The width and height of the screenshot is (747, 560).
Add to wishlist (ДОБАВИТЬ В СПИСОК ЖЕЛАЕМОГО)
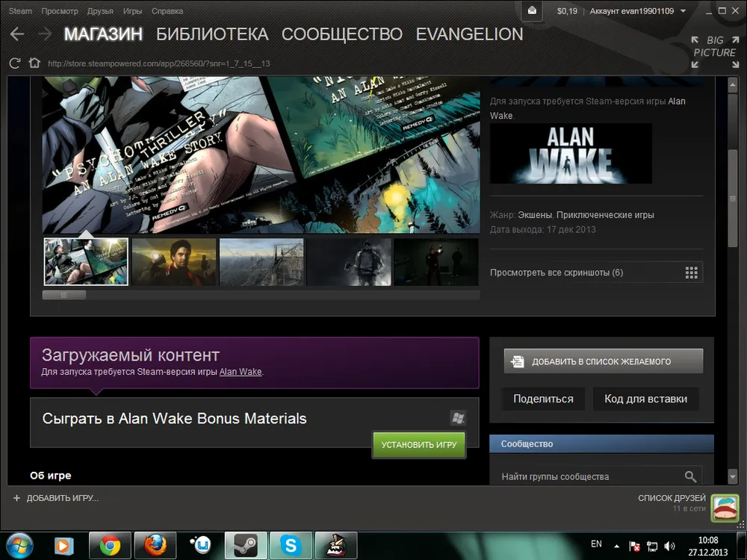coord(603,361)
